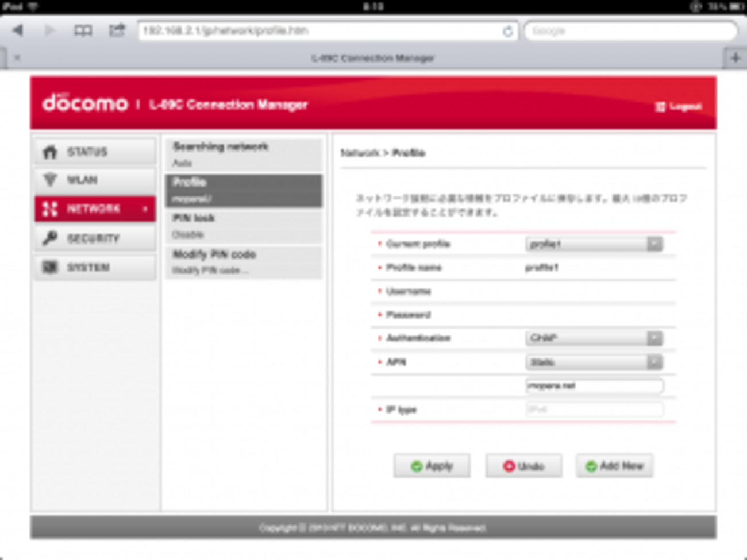Click the APN text field containing mopera.net
The width and height of the screenshot is (747, 560).
pos(595,386)
